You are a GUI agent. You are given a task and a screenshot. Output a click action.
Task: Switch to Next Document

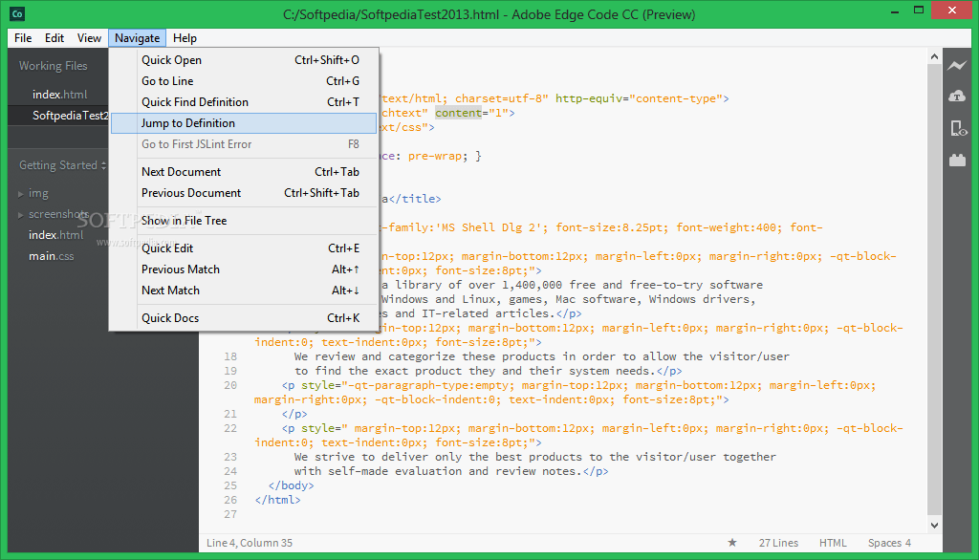click(x=244, y=172)
